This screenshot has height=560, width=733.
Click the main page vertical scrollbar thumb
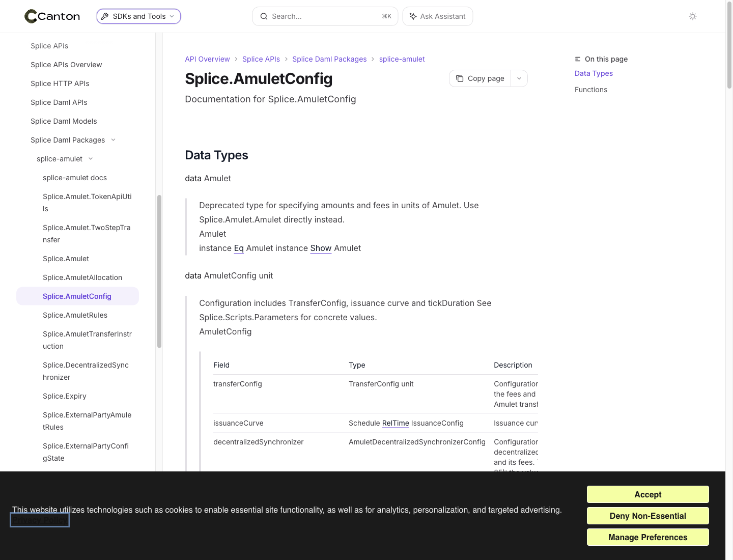729,46
